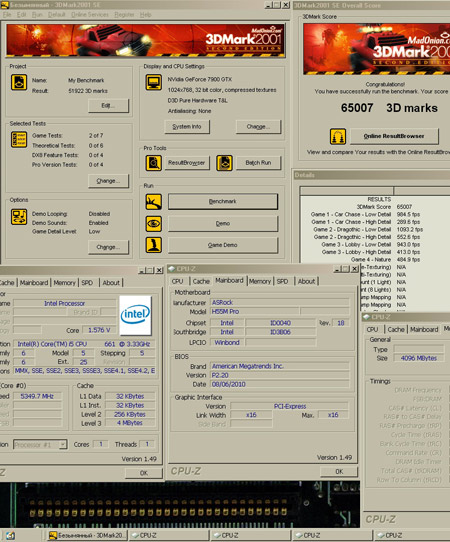Screen dimensions: 450x542
Task: Click the System Info button
Action: pyautogui.click(x=187, y=127)
